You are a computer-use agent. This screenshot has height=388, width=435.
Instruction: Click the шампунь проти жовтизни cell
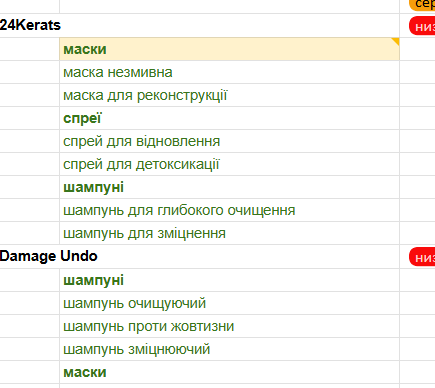[x=229, y=326]
